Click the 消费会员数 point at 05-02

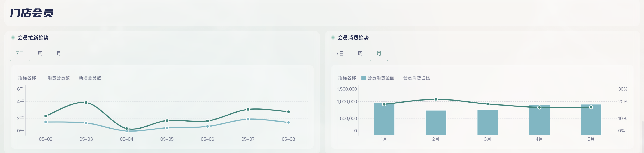click(46, 122)
